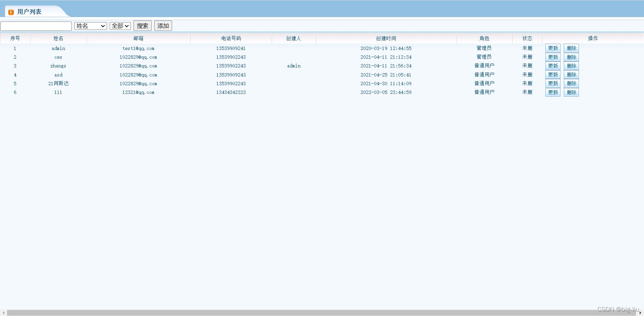Click 删除 for user ces
Screen dimensions: 644x316
pos(571,57)
